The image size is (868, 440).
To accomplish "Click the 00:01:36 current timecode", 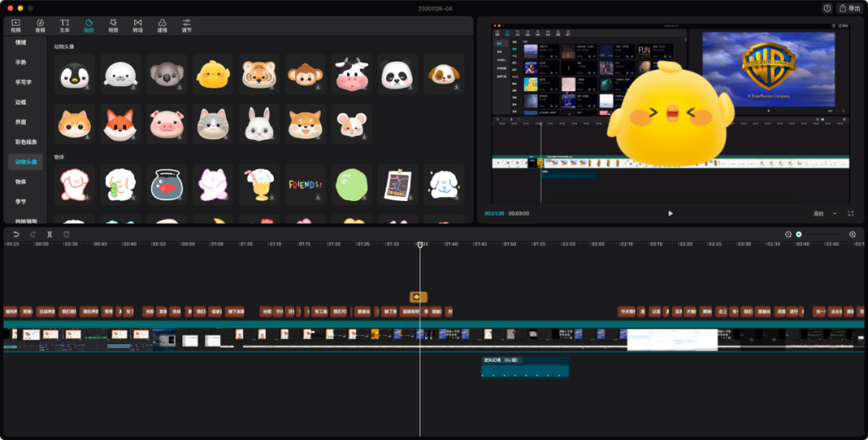I will pos(493,213).
